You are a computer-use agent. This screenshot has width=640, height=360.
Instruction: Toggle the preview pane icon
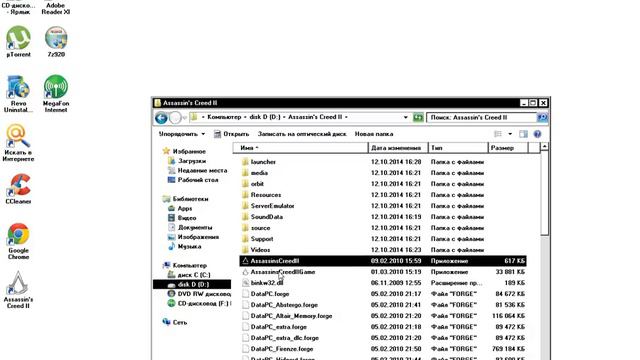(523, 134)
